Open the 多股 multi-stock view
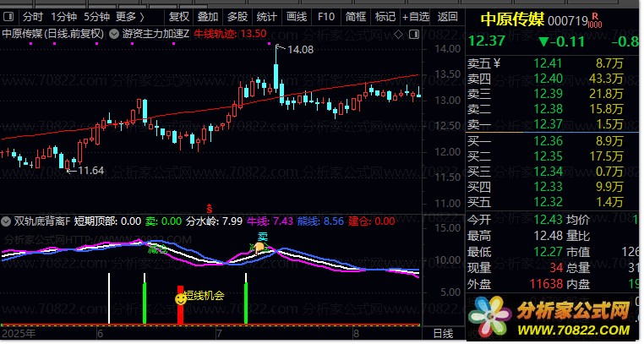The image size is (644, 344). 237,17
